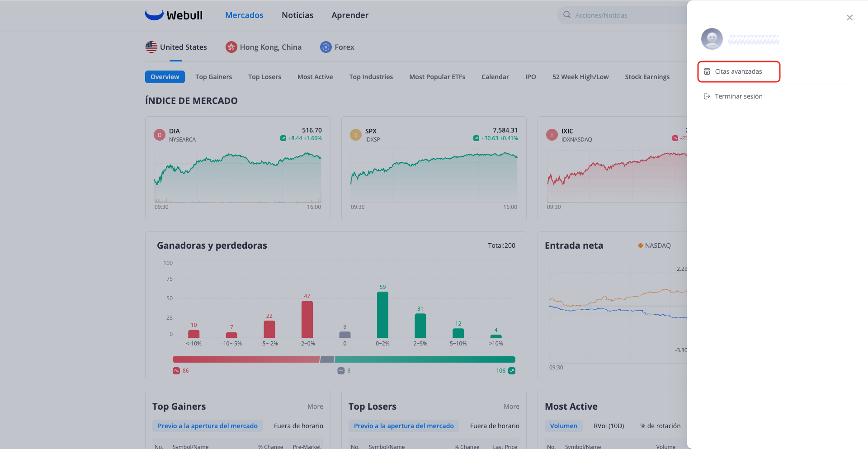Switch to the Top Gainers tab
Image resolution: width=868 pixels, height=449 pixels.
[x=214, y=77]
